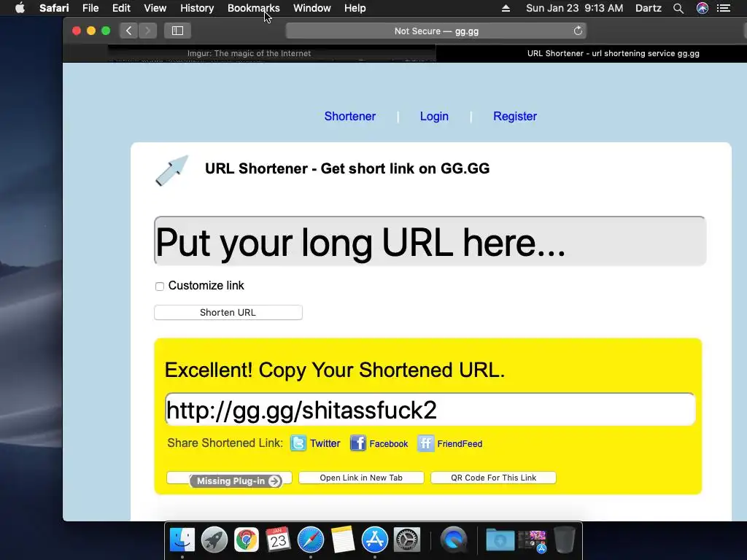
Task: Click the Twitter text link
Action: pyautogui.click(x=325, y=443)
